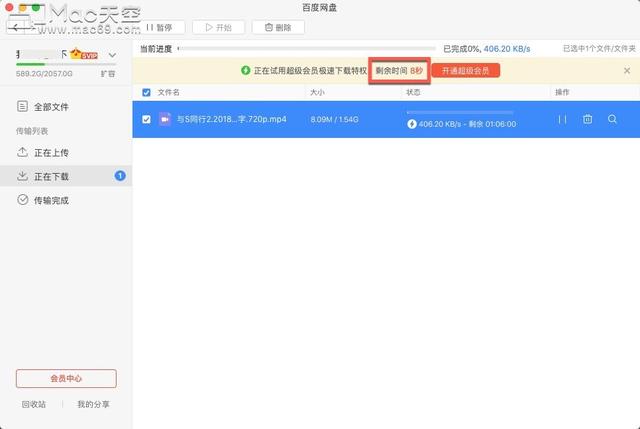Click the overall 当前进度 progress bar
This screenshot has width=640, height=429.
tap(307, 49)
